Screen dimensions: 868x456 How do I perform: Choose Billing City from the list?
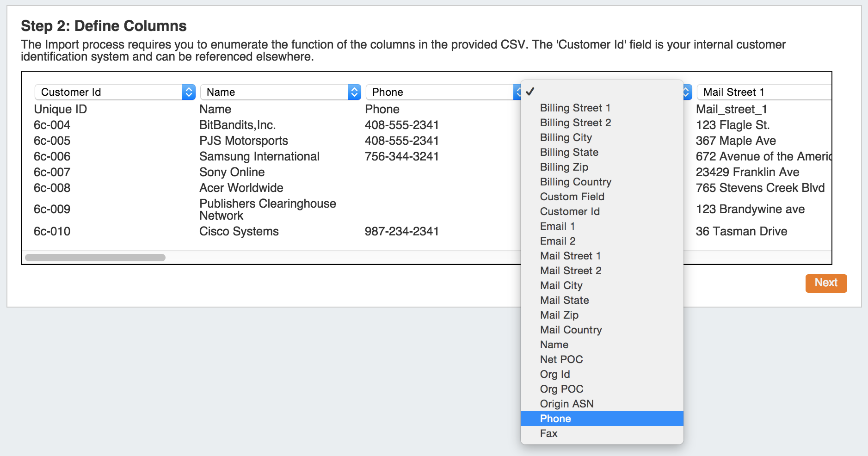pos(566,137)
